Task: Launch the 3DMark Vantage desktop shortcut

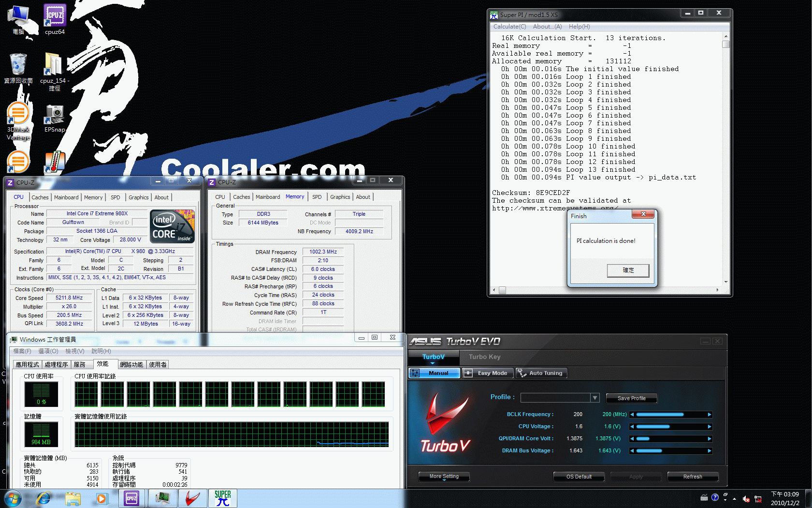Action: coord(18,121)
